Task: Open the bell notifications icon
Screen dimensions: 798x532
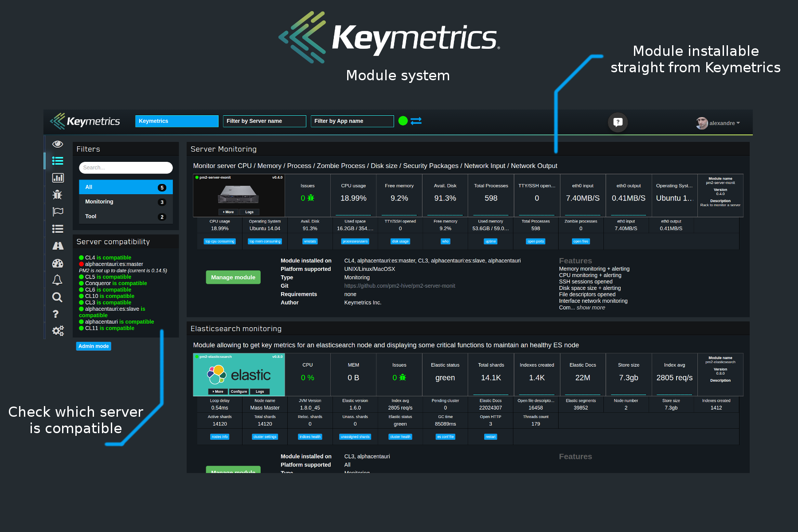Action: [x=58, y=280]
